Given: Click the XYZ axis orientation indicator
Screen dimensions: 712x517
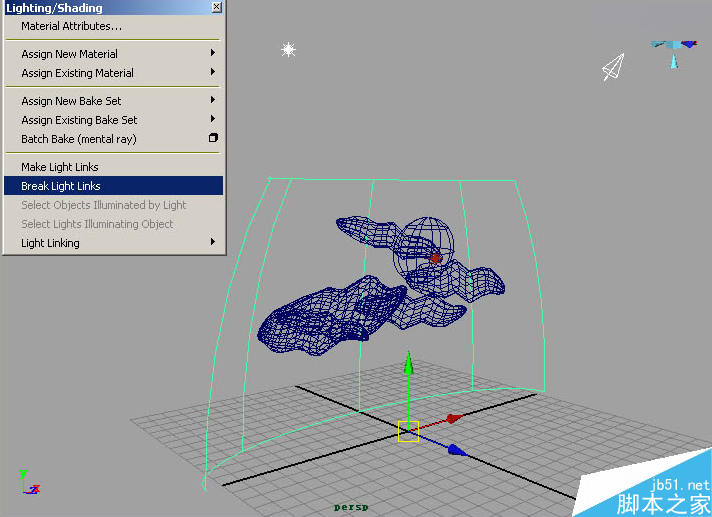Looking at the screenshot, I should 30,482.
